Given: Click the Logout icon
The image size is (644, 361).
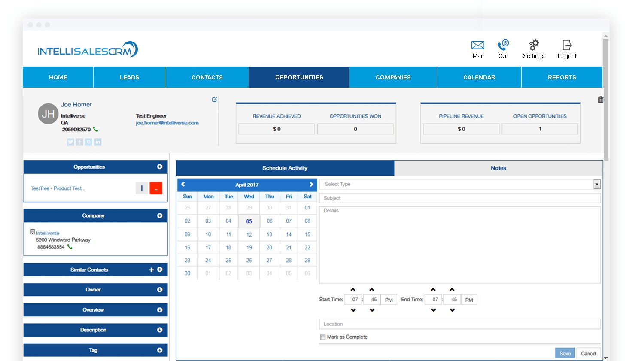Looking at the screenshot, I should [567, 46].
